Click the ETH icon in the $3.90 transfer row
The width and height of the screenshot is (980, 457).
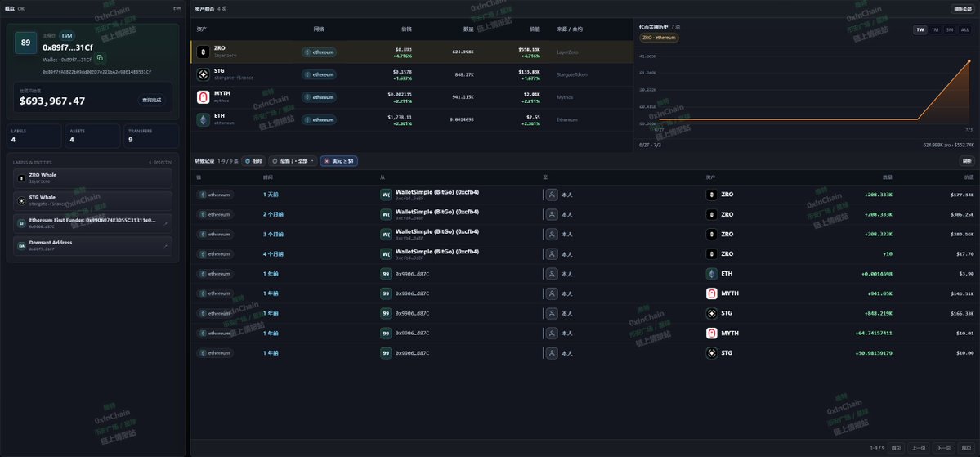(x=711, y=274)
